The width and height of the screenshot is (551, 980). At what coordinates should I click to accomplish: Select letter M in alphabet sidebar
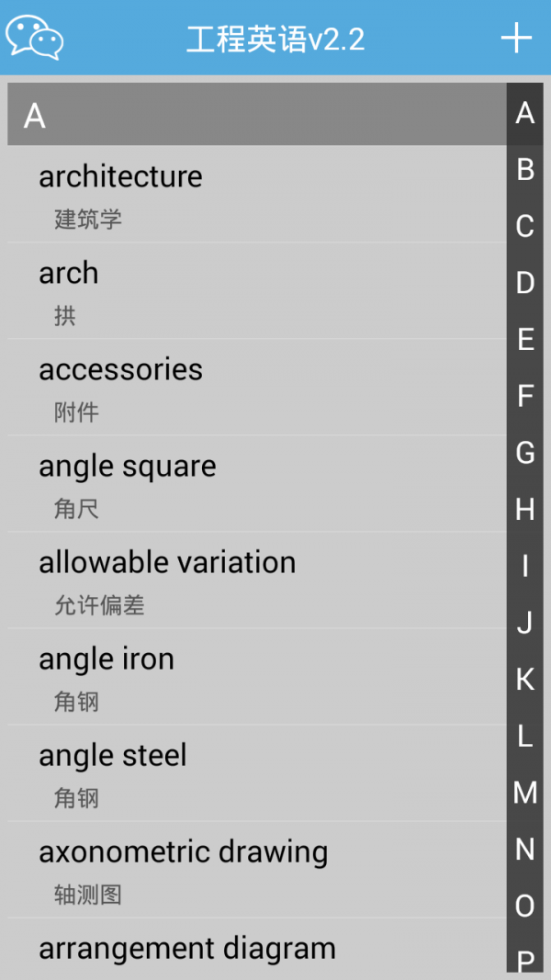[525, 792]
